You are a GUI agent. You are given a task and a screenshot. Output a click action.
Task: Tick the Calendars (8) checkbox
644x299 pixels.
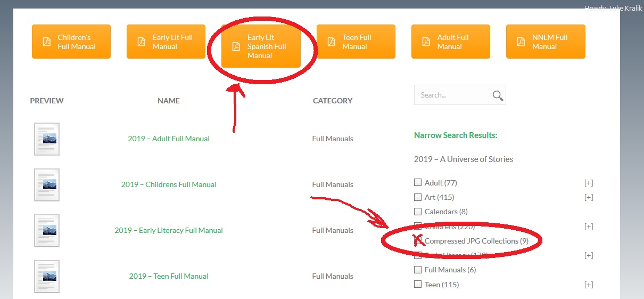[418, 212]
